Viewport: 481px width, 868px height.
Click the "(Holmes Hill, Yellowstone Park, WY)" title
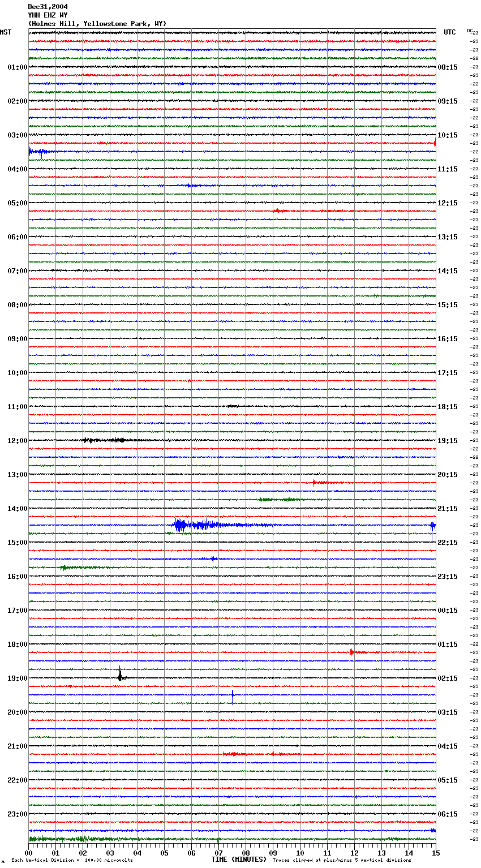point(97,24)
